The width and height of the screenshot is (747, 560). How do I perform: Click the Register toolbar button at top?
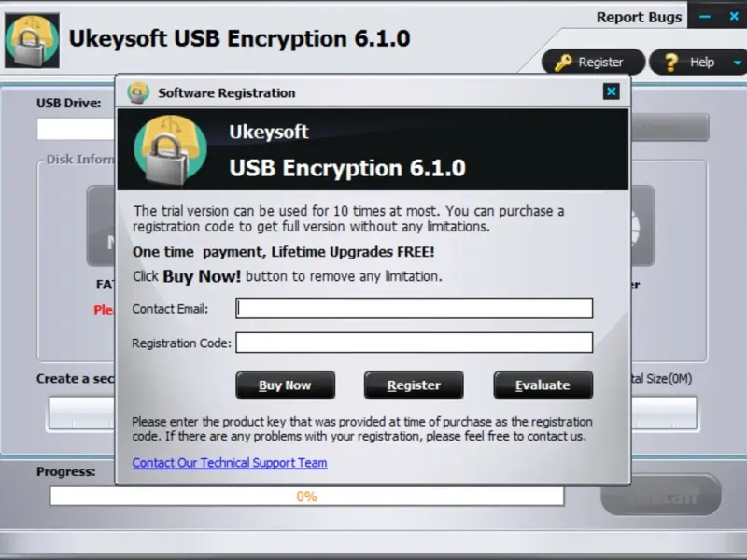point(593,63)
